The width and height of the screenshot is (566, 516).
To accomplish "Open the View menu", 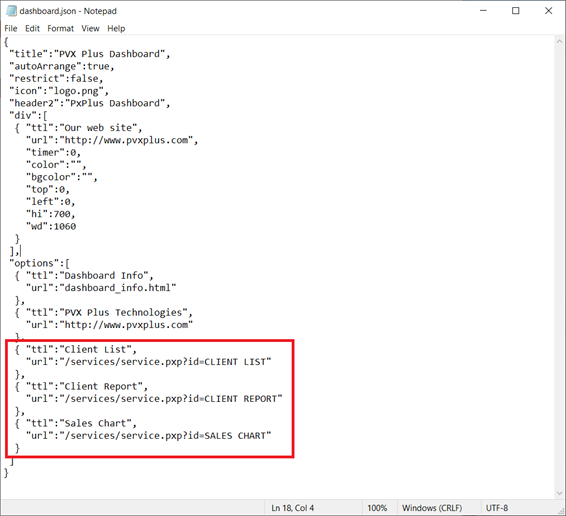I will point(90,29).
